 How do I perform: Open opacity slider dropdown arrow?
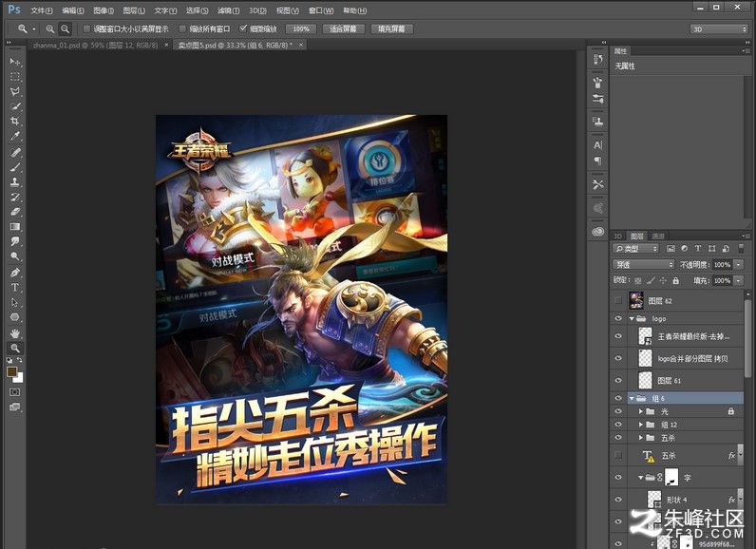point(738,265)
